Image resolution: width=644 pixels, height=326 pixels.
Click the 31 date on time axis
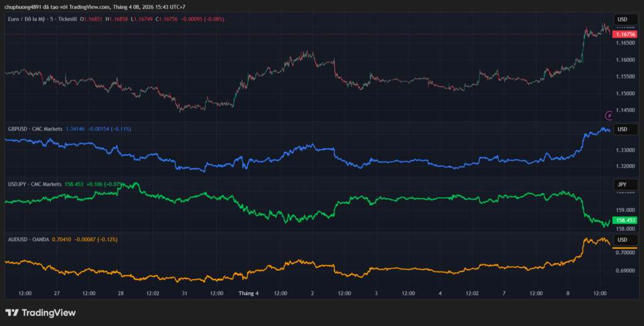click(x=184, y=293)
